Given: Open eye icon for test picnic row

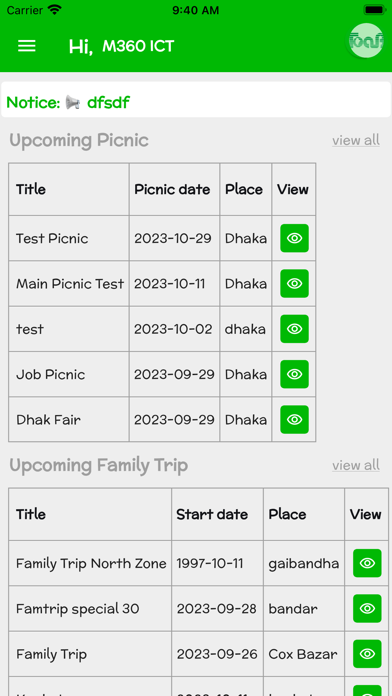Looking at the screenshot, I should coord(294,329).
